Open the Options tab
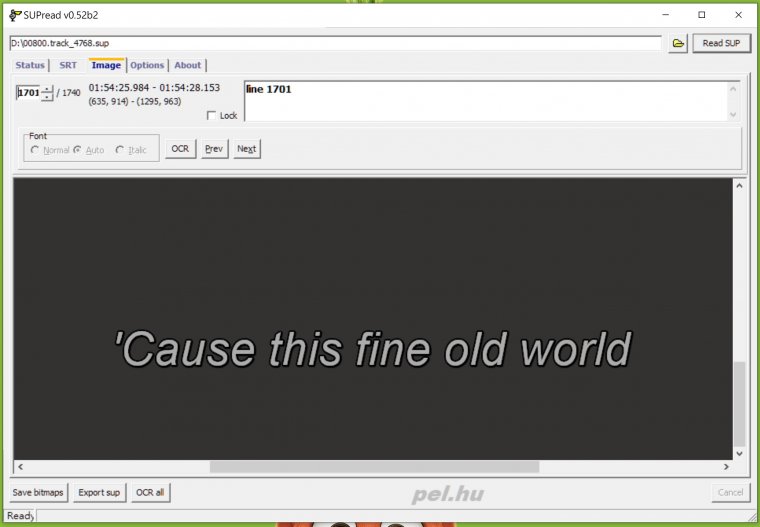Screen dimensions: 760x527 point(147,65)
